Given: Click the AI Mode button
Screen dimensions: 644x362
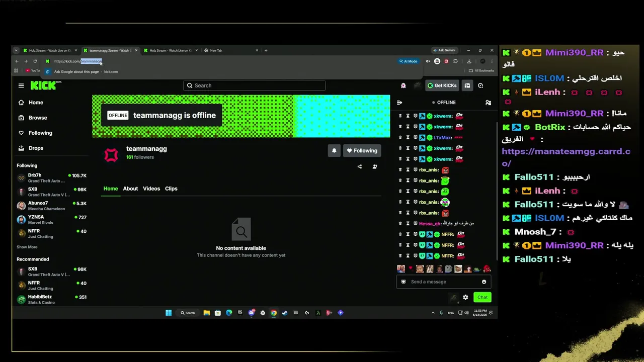Looking at the screenshot, I should 409,61.
